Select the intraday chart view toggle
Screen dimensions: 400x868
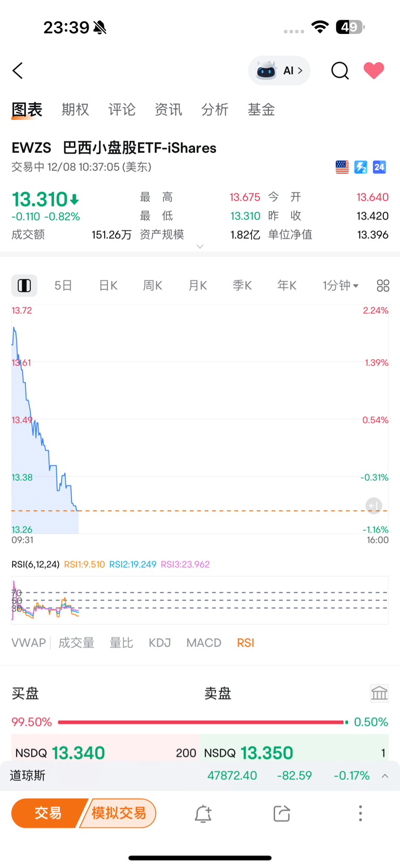point(24,286)
